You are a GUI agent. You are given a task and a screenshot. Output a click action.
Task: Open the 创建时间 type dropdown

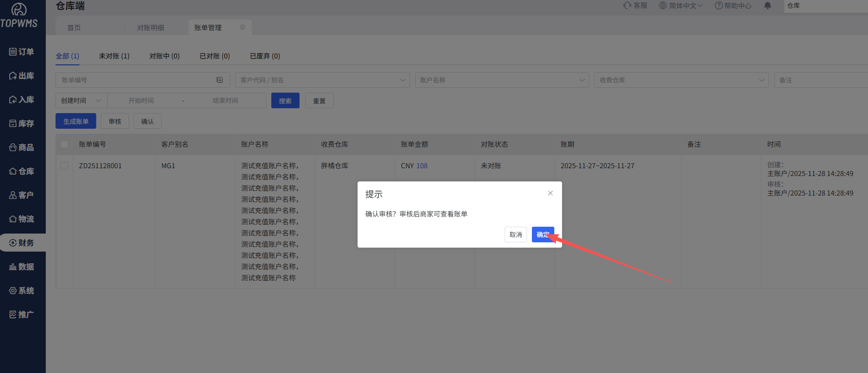click(x=81, y=100)
